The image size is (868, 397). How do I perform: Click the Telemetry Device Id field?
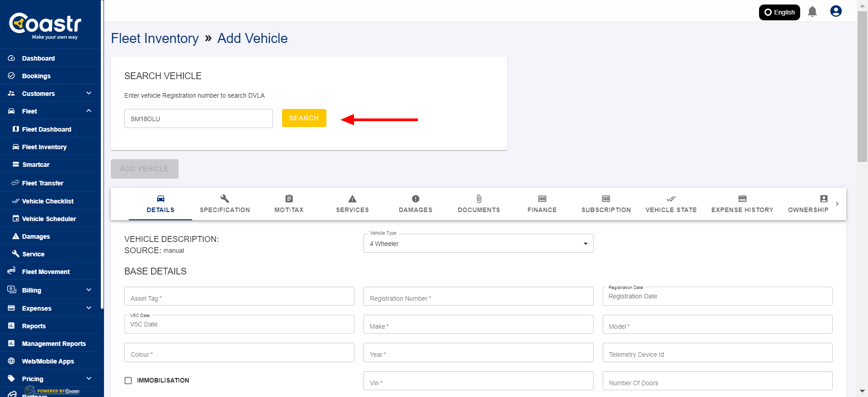(717, 352)
